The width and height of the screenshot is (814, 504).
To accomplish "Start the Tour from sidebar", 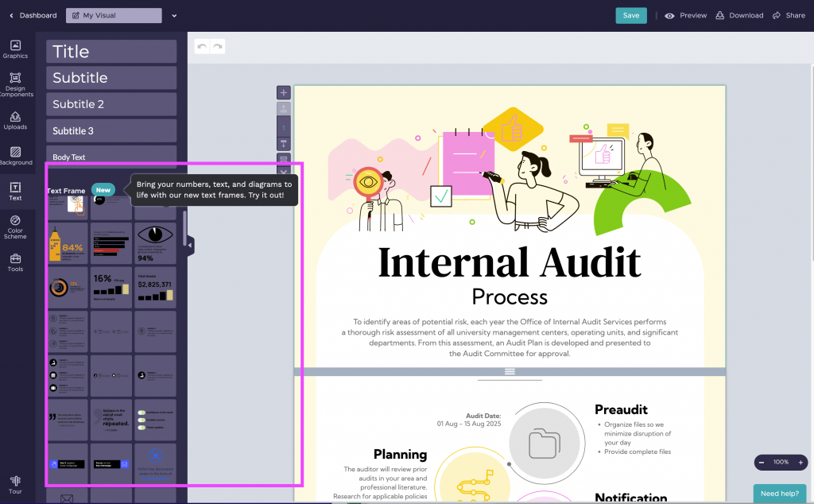I will (x=15, y=485).
